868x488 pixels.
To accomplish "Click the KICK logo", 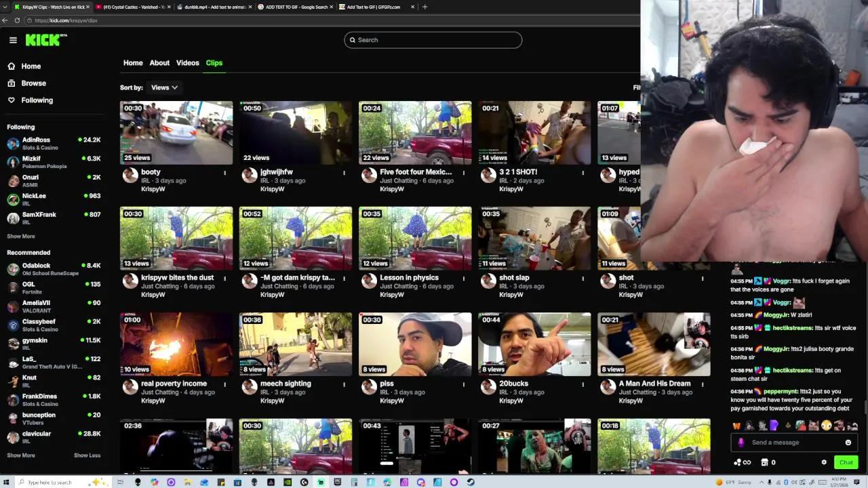I will [46, 40].
